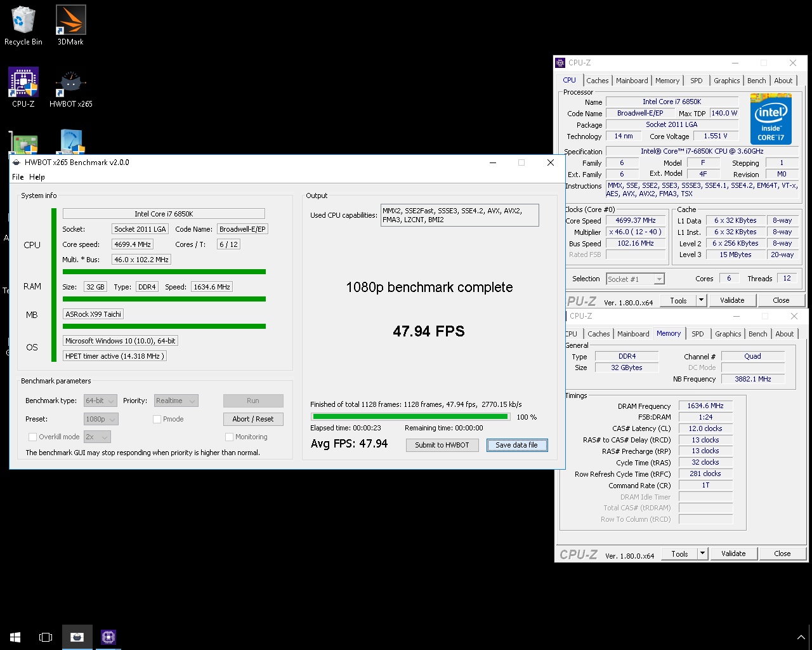This screenshot has width=812, height=650.
Task: Open the Socket #1 selection dropdown
Action: (635, 279)
